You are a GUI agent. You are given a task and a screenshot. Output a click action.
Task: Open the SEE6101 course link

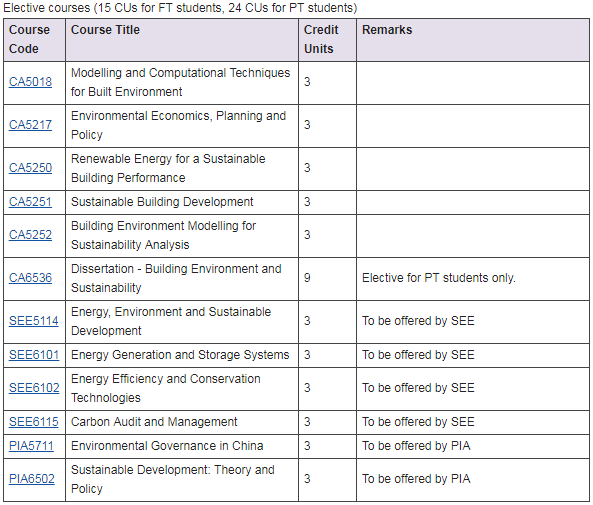(34, 355)
